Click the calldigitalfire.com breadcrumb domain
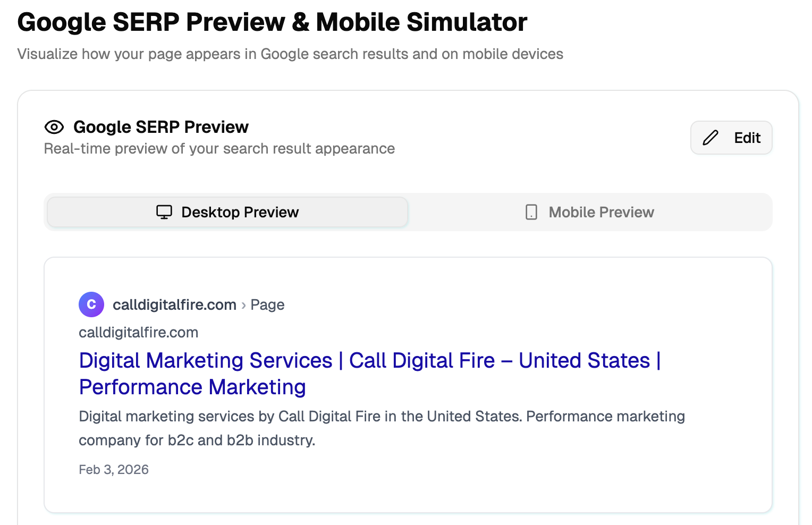 [x=174, y=304]
